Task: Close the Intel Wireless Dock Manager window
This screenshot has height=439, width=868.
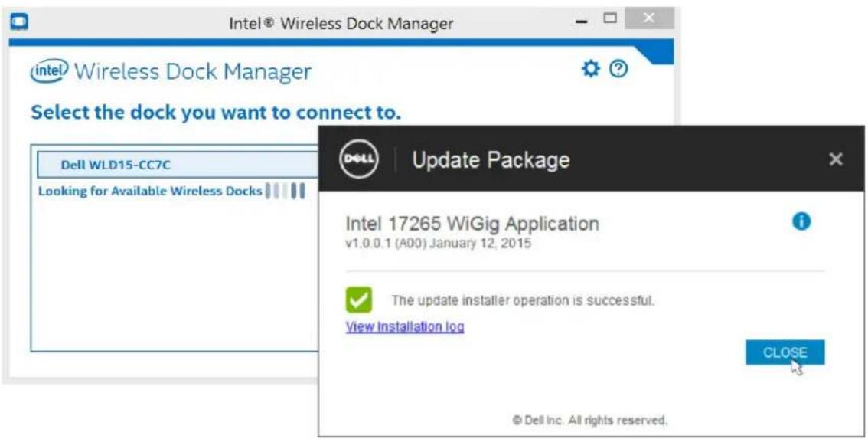Action: pos(649,18)
